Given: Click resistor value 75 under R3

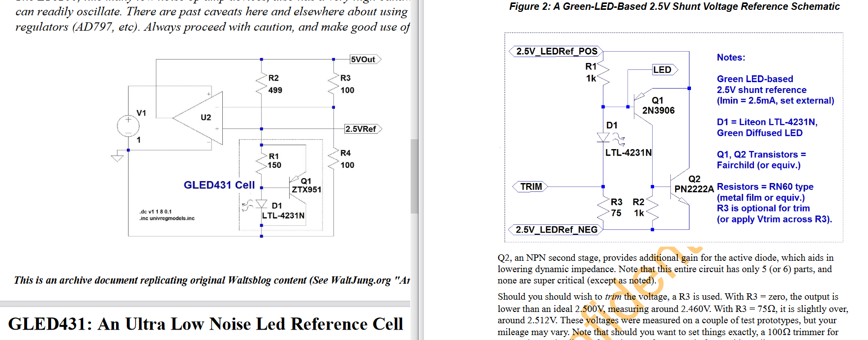Looking at the screenshot, I should pyautogui.click(x=616, y=213).
